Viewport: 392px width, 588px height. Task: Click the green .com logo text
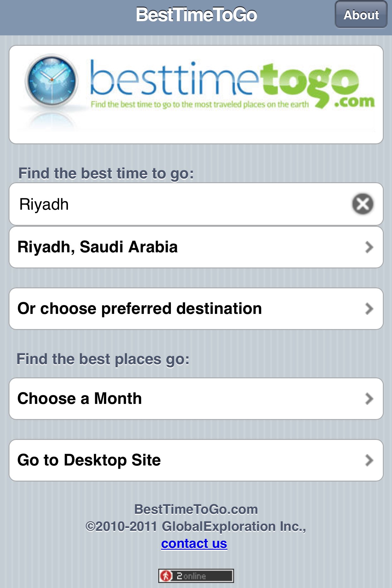pos(354,102)
